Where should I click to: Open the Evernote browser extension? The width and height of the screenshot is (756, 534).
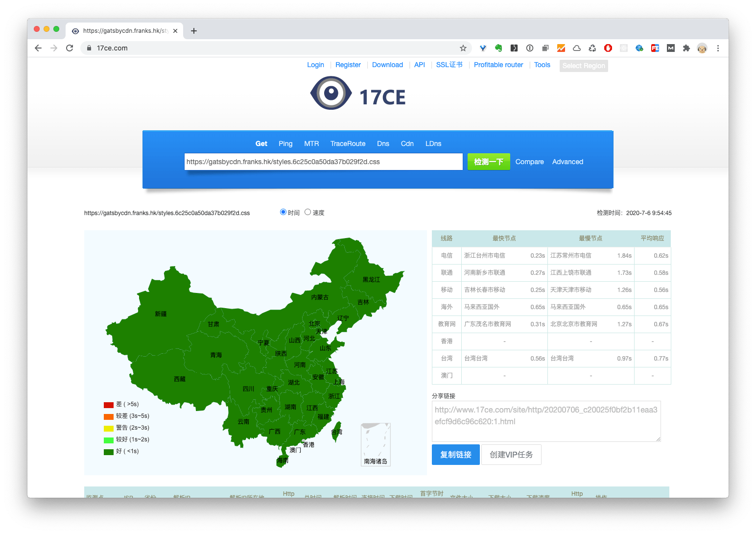[x=498, y=48]
